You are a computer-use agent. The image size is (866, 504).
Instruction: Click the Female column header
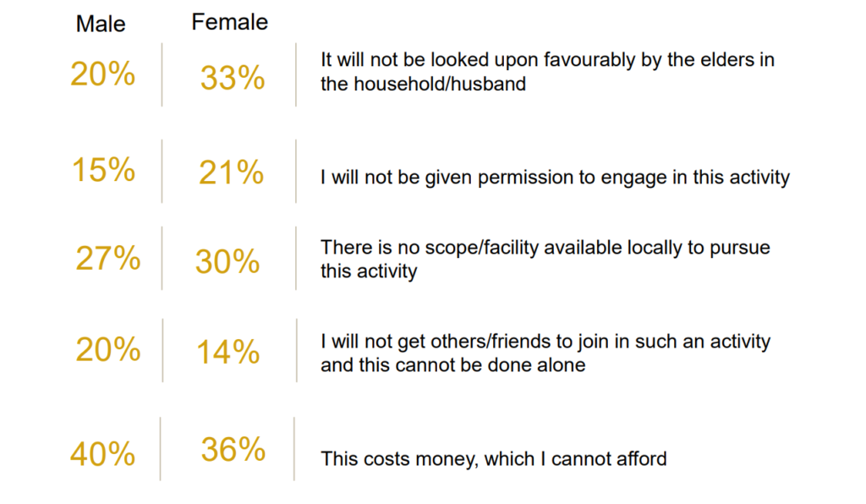[230, 22]
